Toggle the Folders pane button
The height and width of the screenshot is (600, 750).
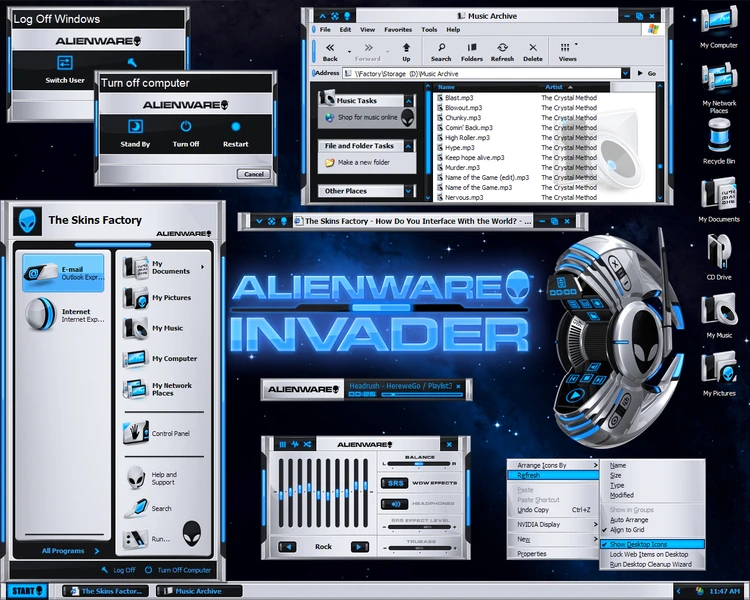(472, 52)
